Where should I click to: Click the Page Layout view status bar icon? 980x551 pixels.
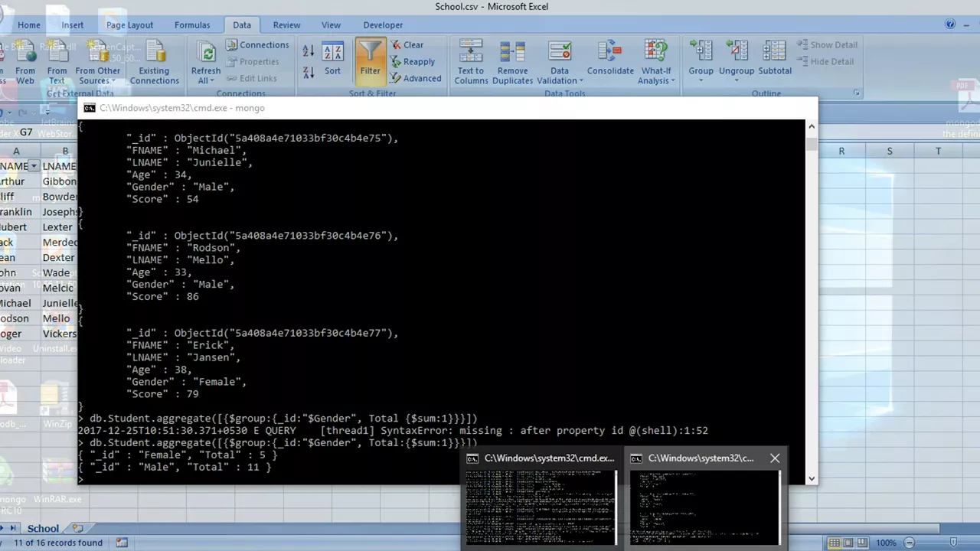pos(848,543)
